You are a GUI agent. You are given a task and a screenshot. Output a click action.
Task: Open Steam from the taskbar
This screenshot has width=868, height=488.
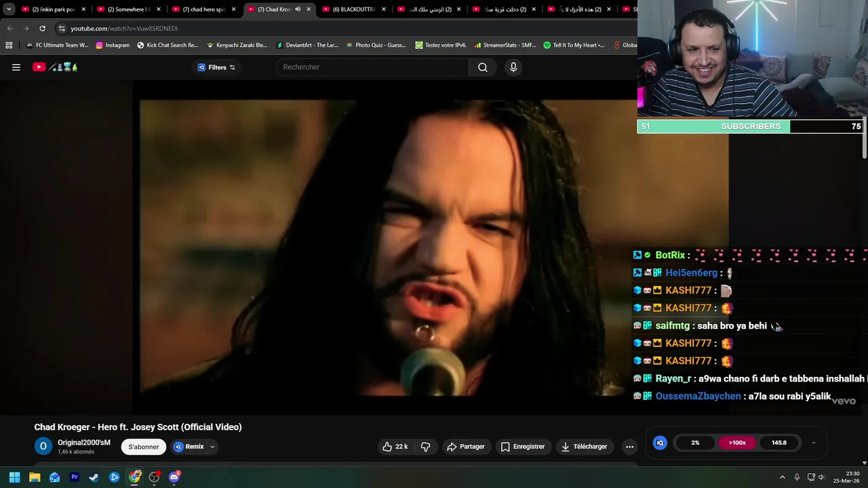[x=94, y=477]
